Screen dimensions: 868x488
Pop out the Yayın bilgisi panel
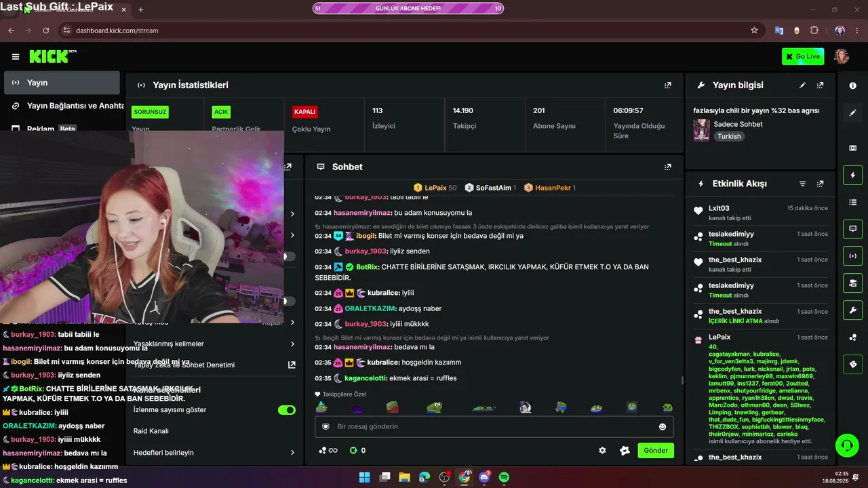821,85
